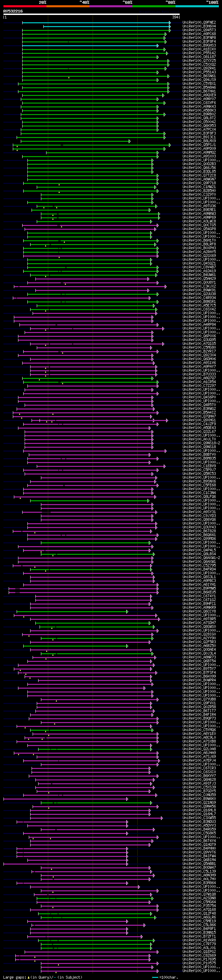
Task: Select the UniRef100_Q0CTG5 hit label
Action: [199, 225]
